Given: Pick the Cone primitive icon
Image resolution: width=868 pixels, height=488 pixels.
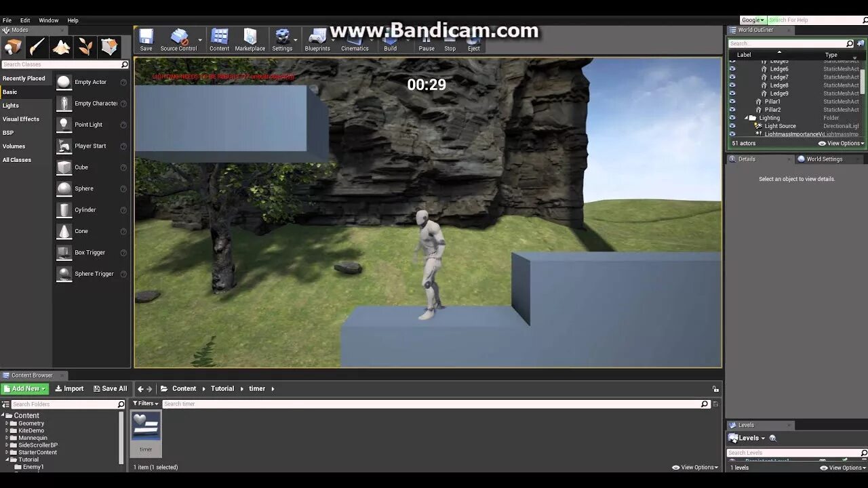Looking at the screenshot, I should pyautogui.click(x=64, y=231).
